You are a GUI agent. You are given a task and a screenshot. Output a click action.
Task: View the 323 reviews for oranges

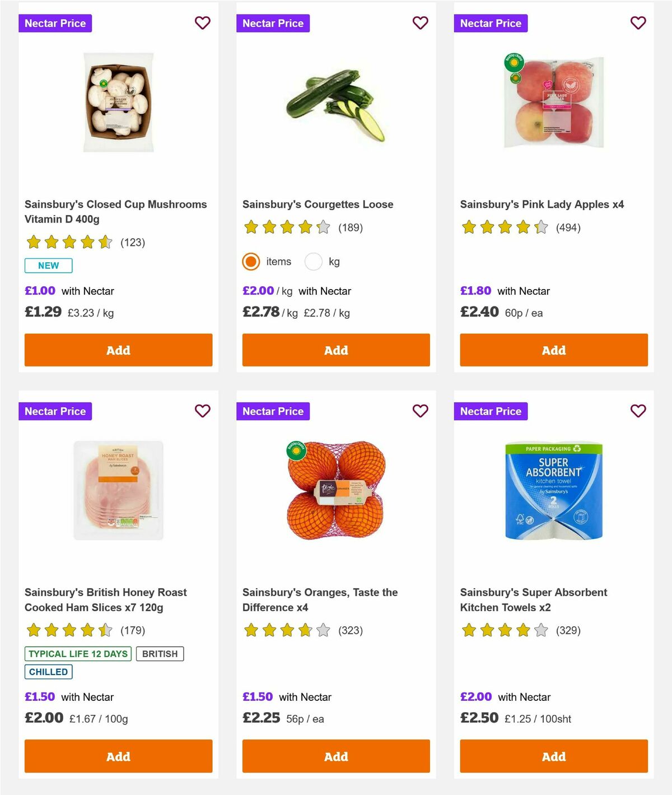(351, 630)
